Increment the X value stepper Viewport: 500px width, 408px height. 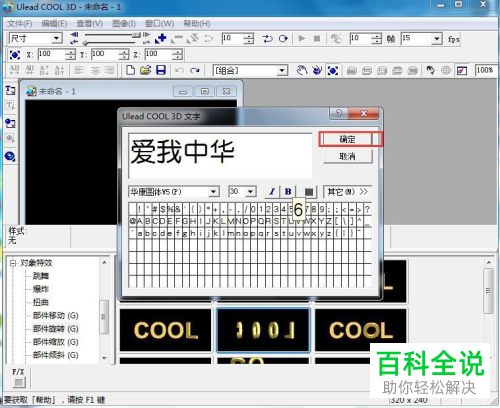point(70,52)
